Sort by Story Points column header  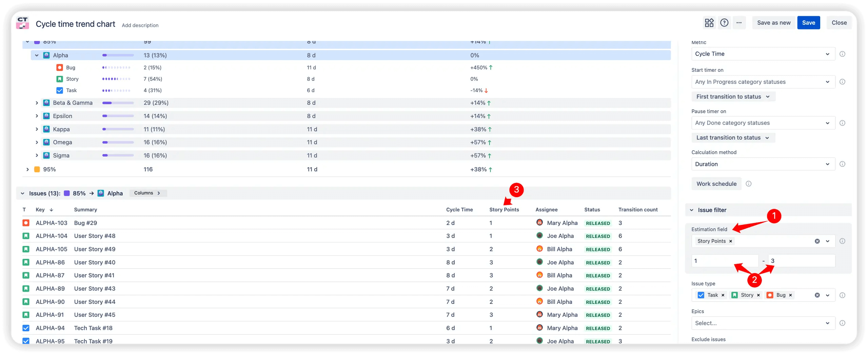tap(504, 210)
